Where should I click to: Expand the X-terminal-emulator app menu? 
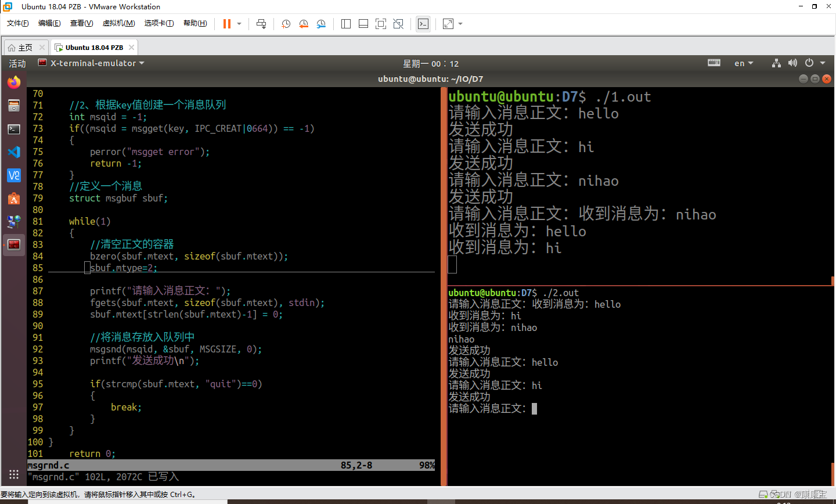coord(92,63)
